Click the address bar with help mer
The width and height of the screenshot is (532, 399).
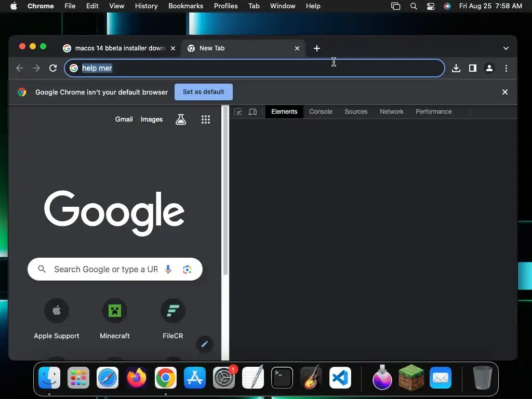point(255,68)
